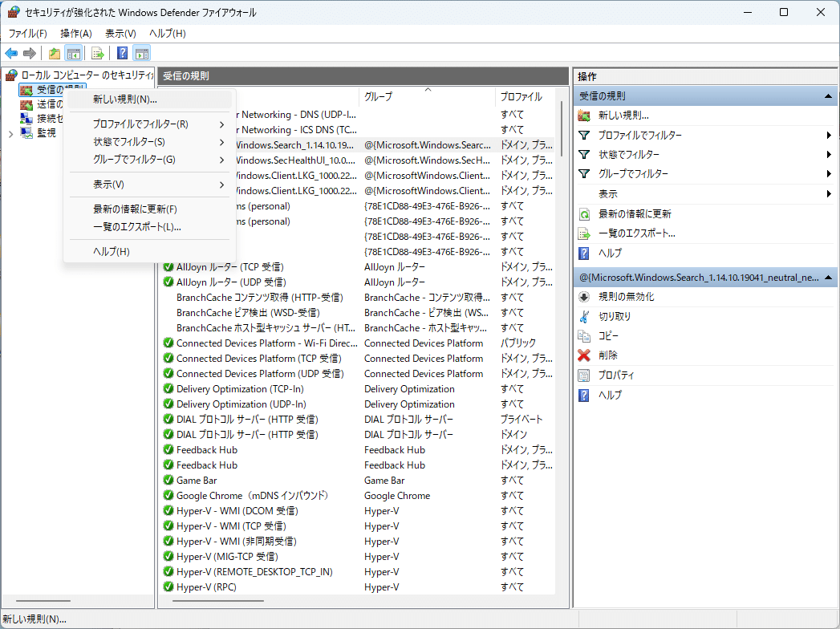Click 規則の無効化 link in 操作 pane

627,297
